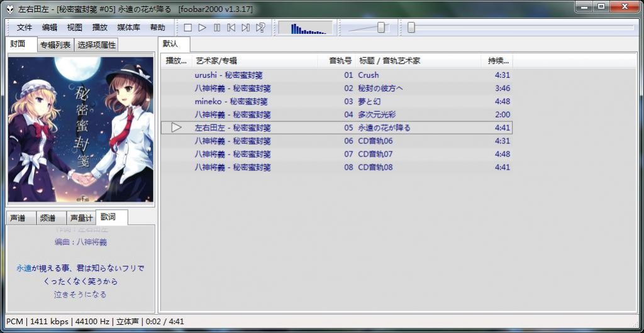The width and height of the screenshot is (644, 333).
Task: Click the foobar2000 alien icon in the title bar
Action: pos(11,9)
